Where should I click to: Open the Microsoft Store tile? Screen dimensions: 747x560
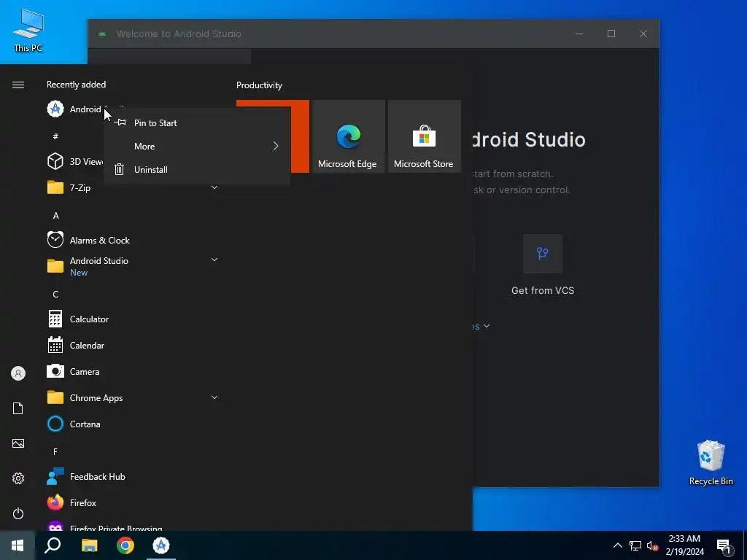(424, 136)
